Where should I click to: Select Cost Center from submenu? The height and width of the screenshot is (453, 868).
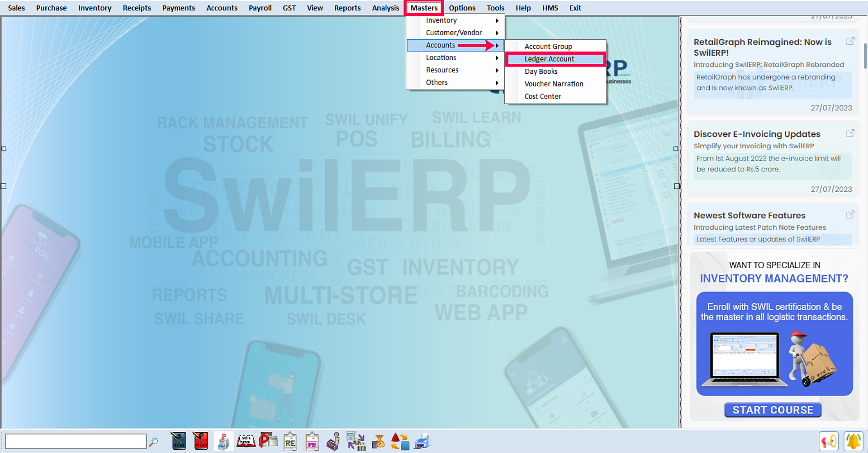coord(555,96)
